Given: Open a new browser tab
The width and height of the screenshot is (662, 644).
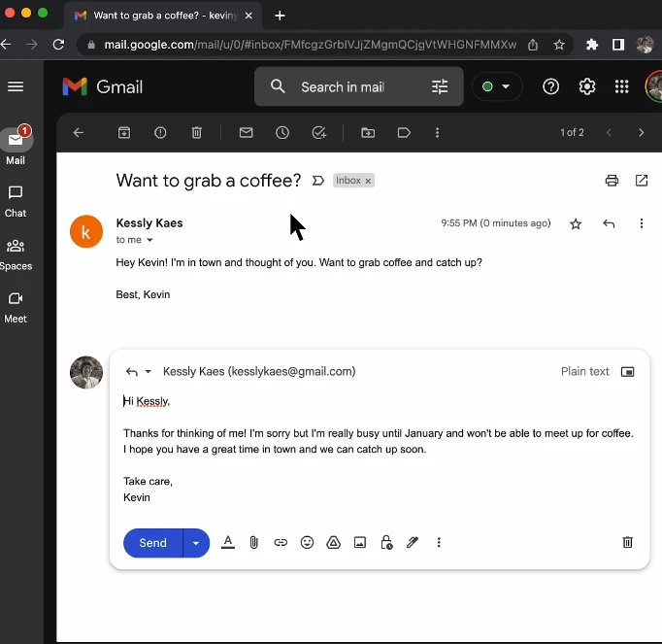Looking at the screenshot, I should coord(280,16).
